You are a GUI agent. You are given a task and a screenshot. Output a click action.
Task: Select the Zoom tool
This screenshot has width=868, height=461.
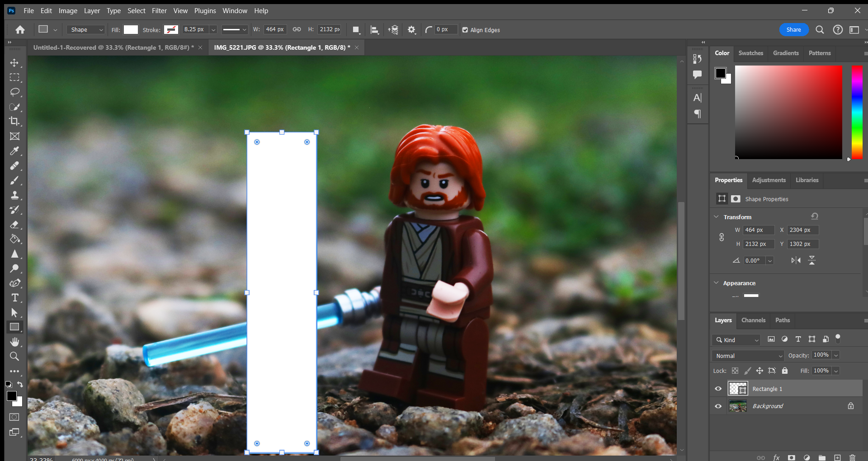coord(14,357)
